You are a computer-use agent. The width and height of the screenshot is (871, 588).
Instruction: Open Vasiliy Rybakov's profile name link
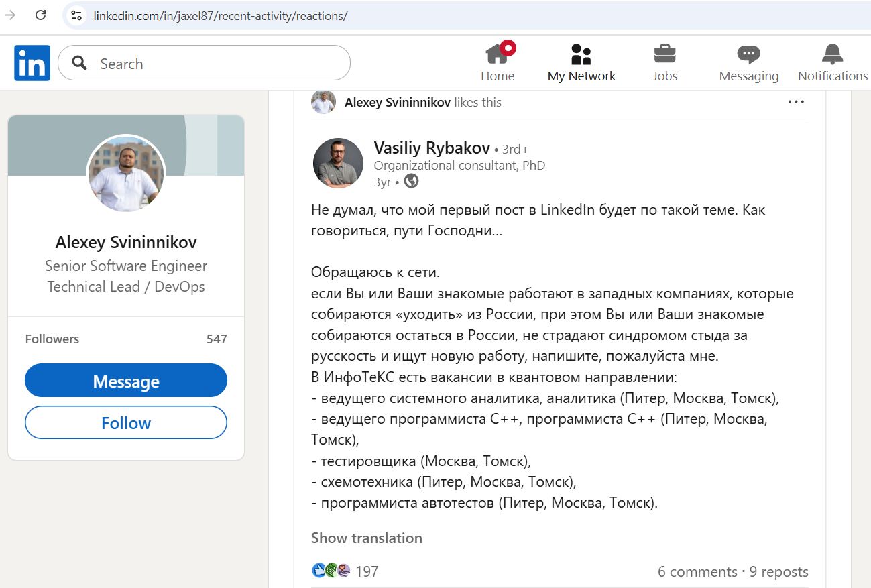pyautogui.click(x=432, y=148)
